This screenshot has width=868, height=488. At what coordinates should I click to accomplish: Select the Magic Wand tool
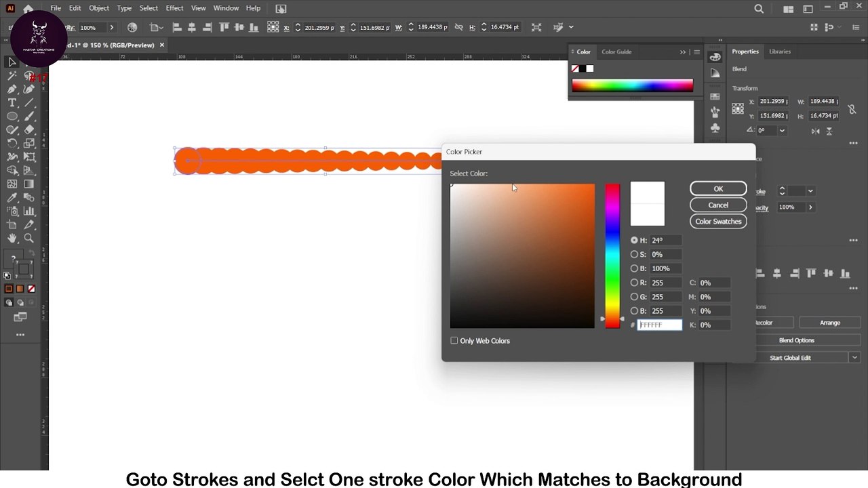click(12, 76)
